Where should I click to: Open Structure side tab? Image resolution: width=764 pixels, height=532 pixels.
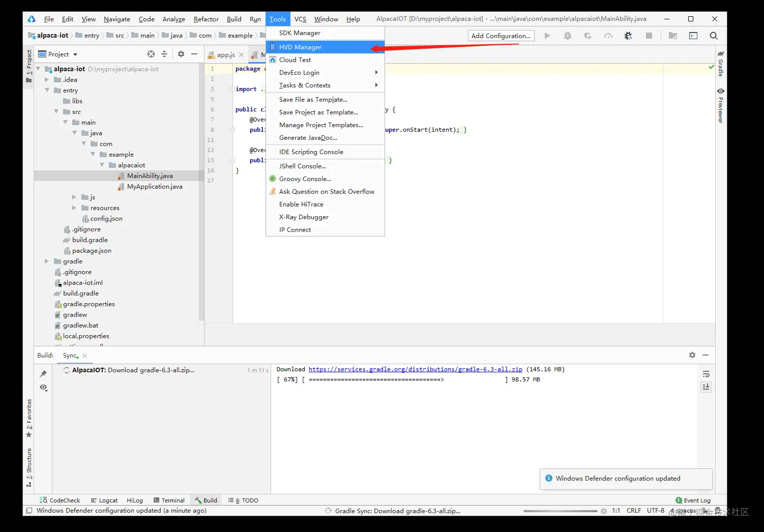pos(29,467)
